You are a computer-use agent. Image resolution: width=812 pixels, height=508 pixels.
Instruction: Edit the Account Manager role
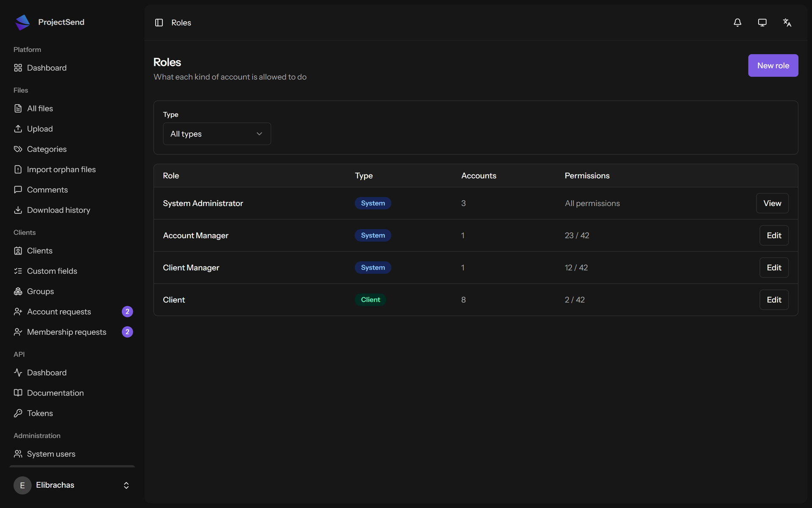[774, 235]
